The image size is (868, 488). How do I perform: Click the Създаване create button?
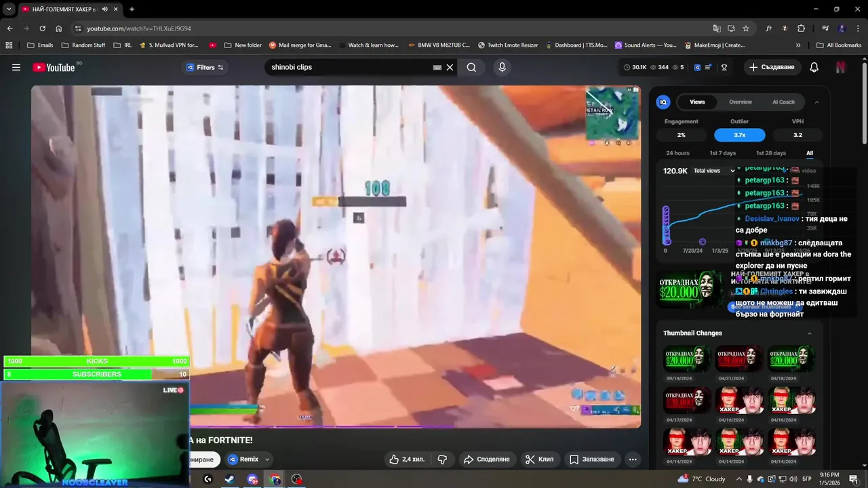tap(772, 67)
